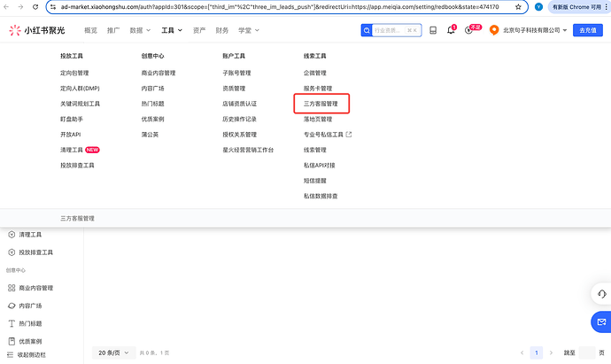The height and width of the screenshot is (364, 611).
Task: Open 线索管理 link
Action: pos(315,150)
